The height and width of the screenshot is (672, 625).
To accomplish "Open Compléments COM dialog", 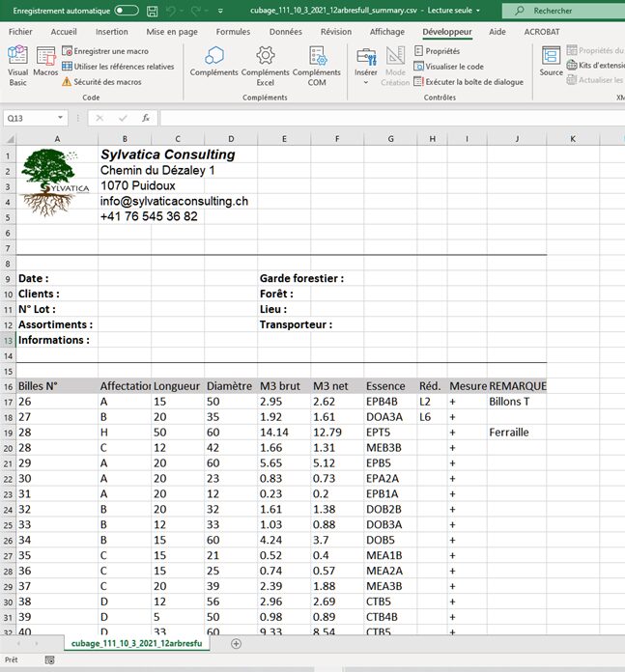I will [317, 66].
